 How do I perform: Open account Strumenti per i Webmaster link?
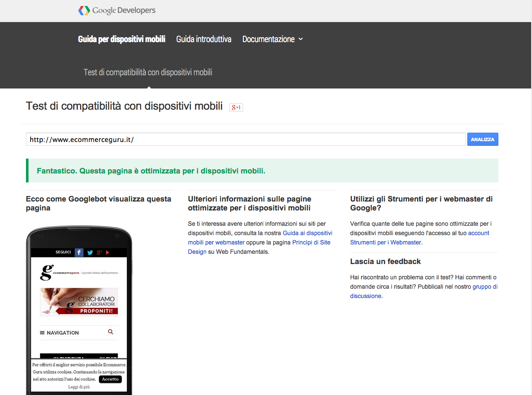pos(420,238)
